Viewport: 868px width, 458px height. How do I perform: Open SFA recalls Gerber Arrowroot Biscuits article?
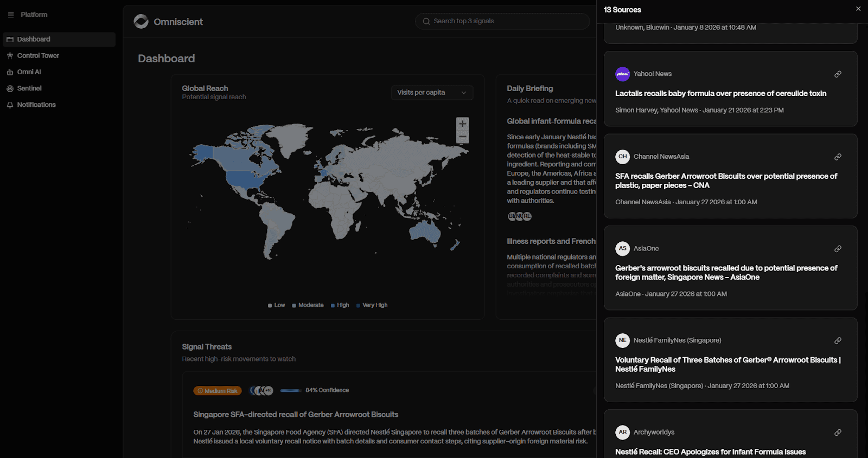click(726, 180)
